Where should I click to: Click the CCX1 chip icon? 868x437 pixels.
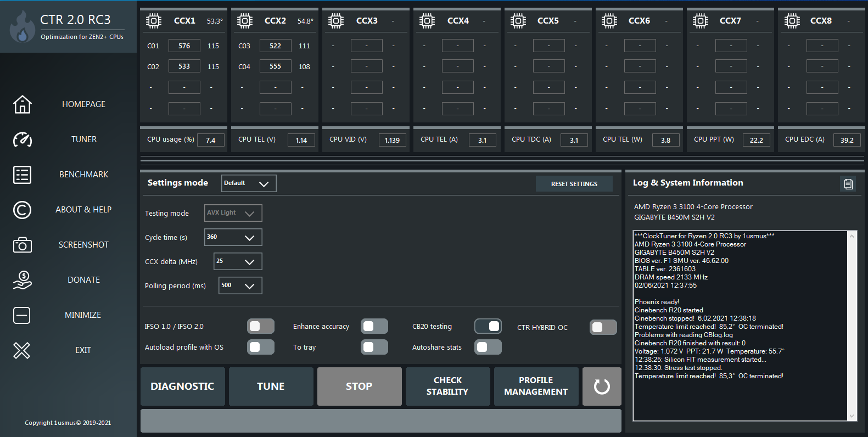154,21
